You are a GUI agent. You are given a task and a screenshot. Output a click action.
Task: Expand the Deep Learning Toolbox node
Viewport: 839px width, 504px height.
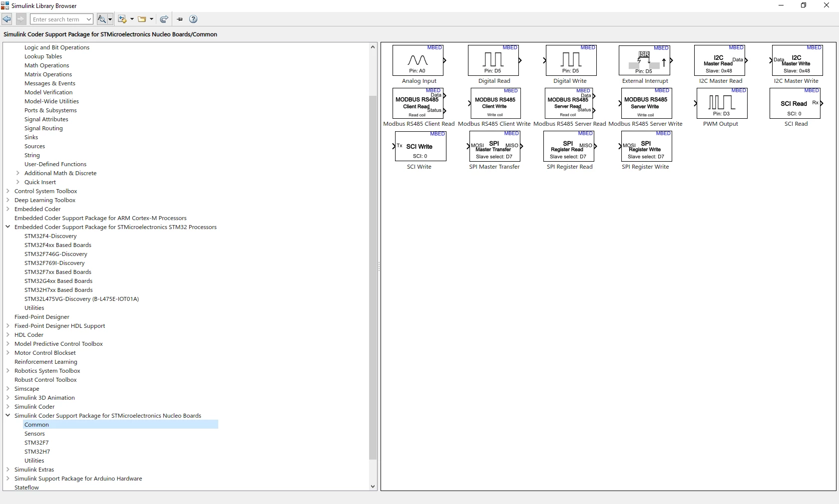[8, 200]
